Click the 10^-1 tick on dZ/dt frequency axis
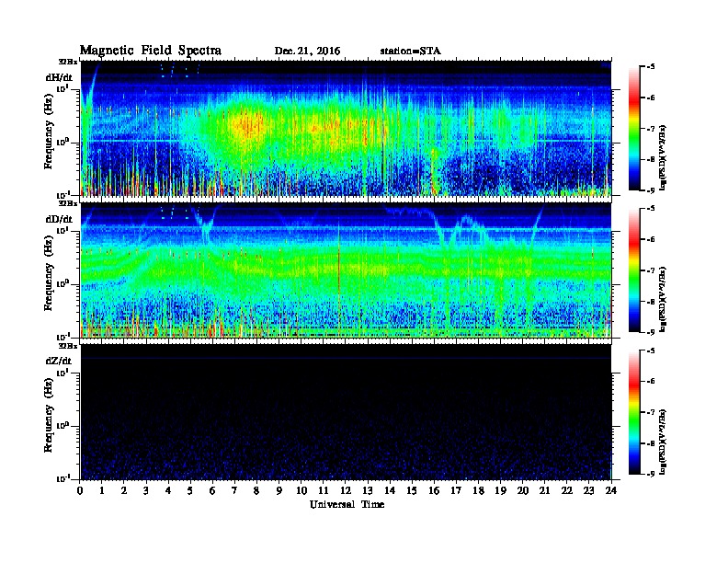Screen dimensions: 728x563 [63, 478]
